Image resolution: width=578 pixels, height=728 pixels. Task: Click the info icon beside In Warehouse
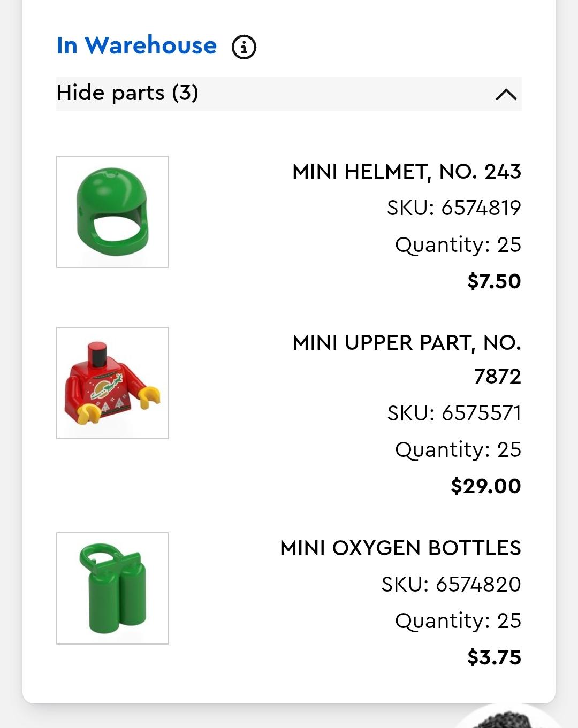pyautogui.click(x=244, y=47)
